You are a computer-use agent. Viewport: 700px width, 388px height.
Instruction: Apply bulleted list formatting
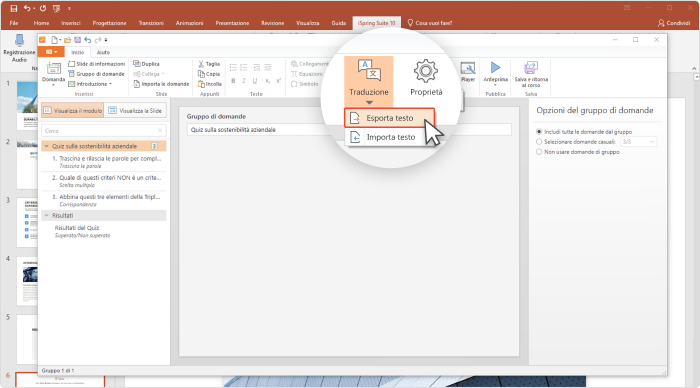[233, 67]
